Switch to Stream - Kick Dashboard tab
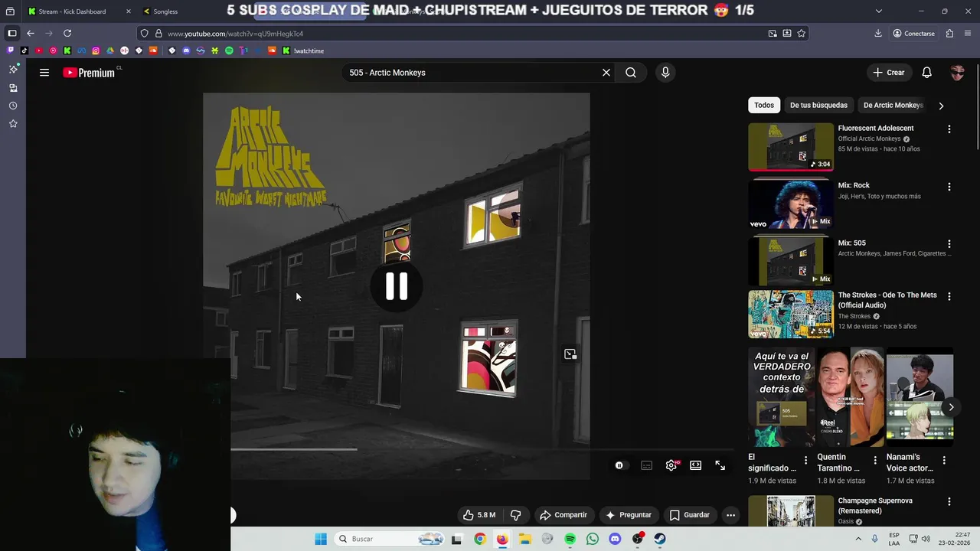The width and height of the screenshot is (980, 551). (72, 11)
